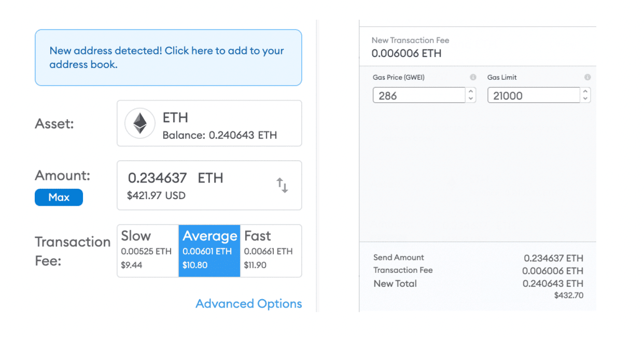Click the $421.97 USD converted amount
The width and height of the screenshot is (644, 337).
click(x=157, y=196)
